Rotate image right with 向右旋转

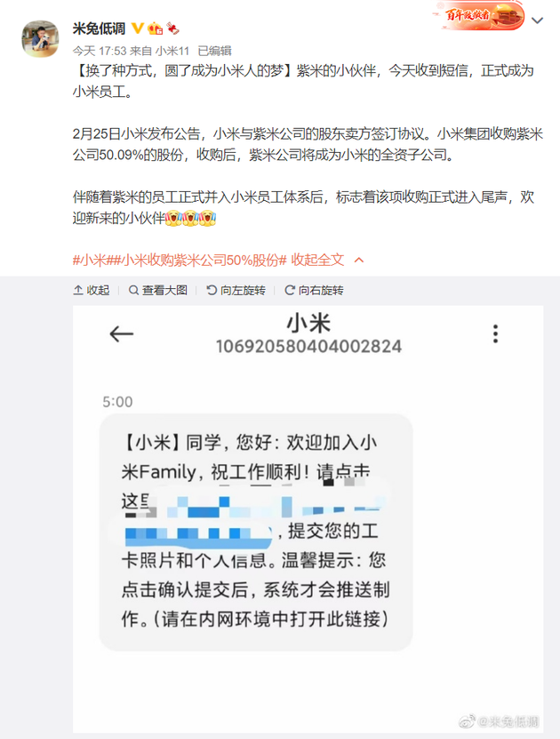point(314,290)
